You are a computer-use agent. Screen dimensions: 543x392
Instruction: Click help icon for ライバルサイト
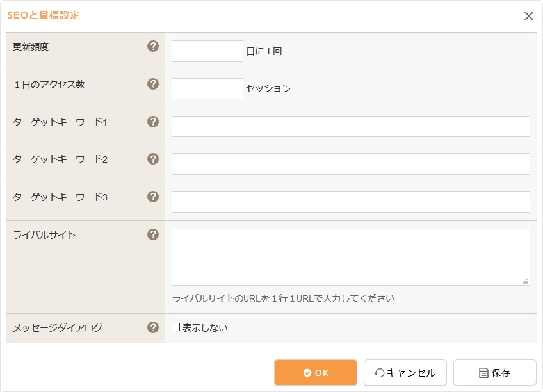click(153, 234)
